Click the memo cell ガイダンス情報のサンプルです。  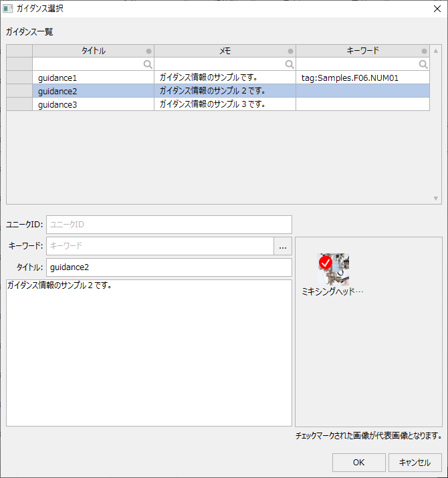pos(225,78)
